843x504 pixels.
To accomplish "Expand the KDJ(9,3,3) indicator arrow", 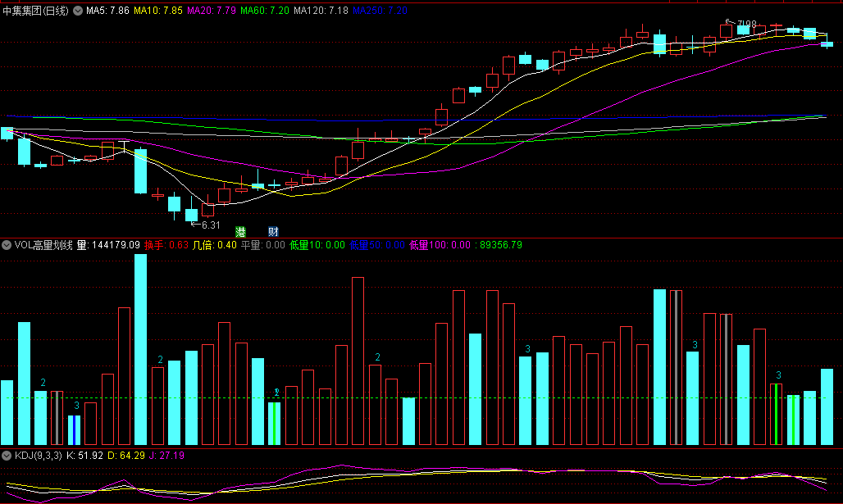I will (x=7, y=456).
